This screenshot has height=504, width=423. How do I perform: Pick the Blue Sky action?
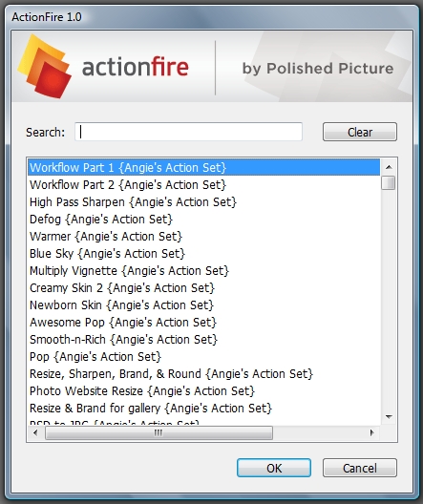click(x=203, y=254)
